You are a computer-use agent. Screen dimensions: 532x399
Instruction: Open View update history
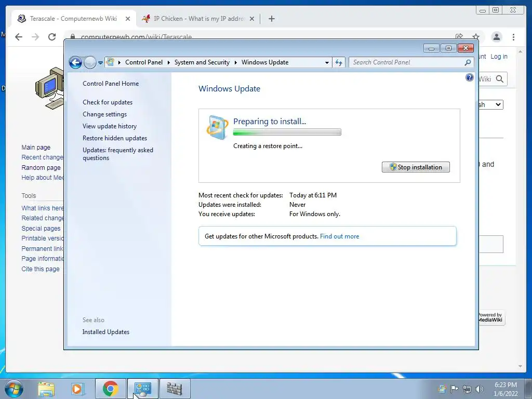[x=110, y=126]
